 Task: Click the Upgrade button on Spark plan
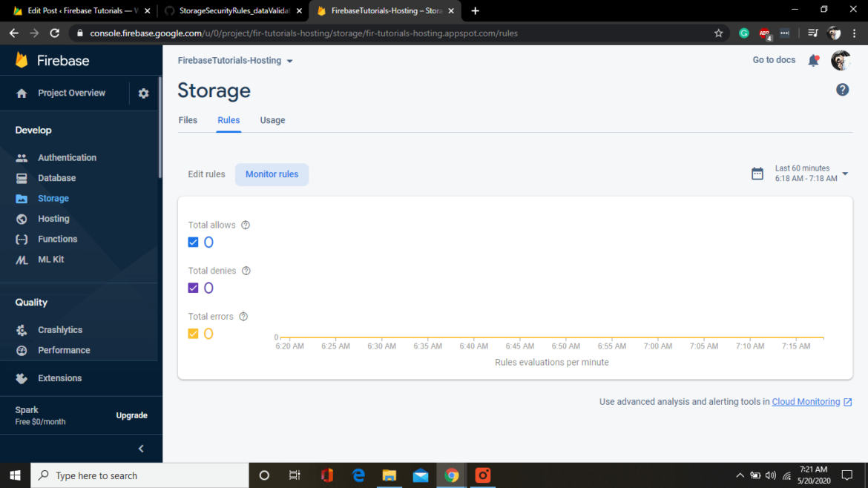pos(131,415)
